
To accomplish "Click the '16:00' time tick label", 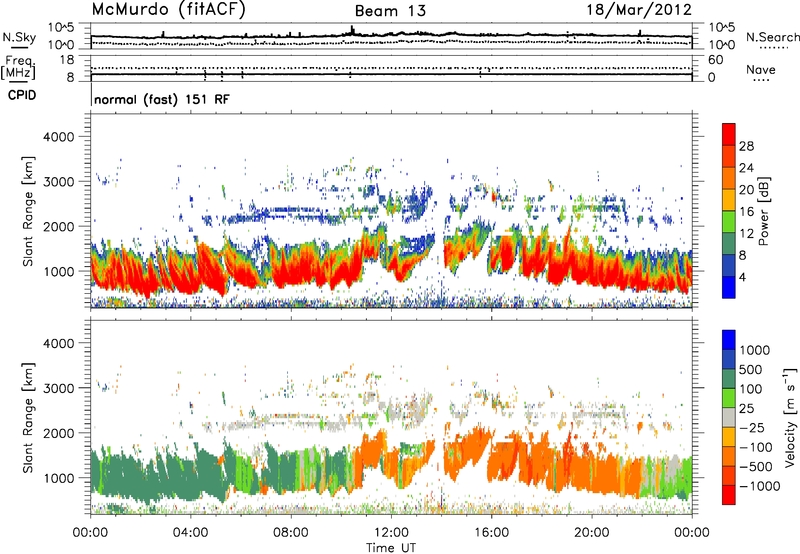I will (491, 533).
